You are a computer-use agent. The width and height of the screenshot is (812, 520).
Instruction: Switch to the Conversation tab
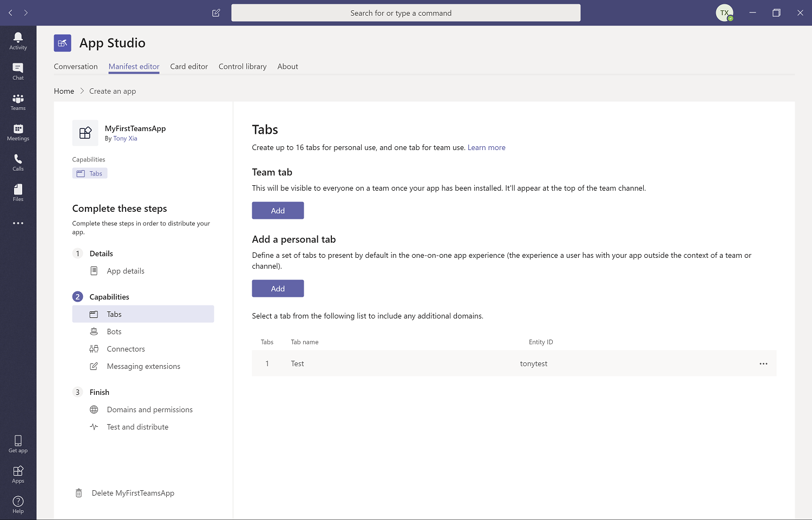[76, 67]
